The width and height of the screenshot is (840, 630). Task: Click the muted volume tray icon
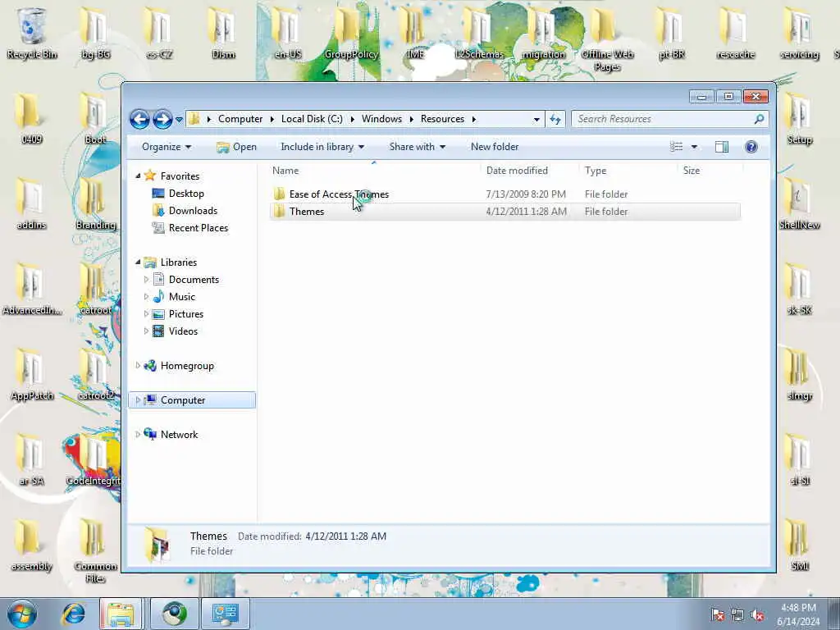coord(757,614)
